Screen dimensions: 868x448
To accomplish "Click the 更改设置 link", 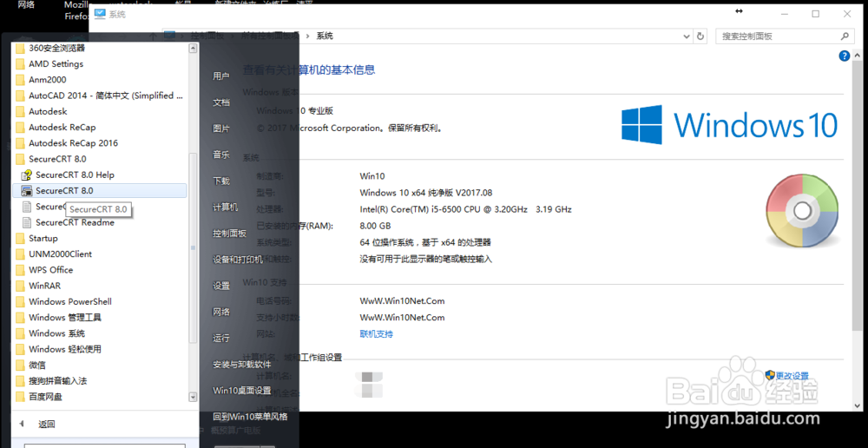I will pyautogui.click(x=792, y=376).
